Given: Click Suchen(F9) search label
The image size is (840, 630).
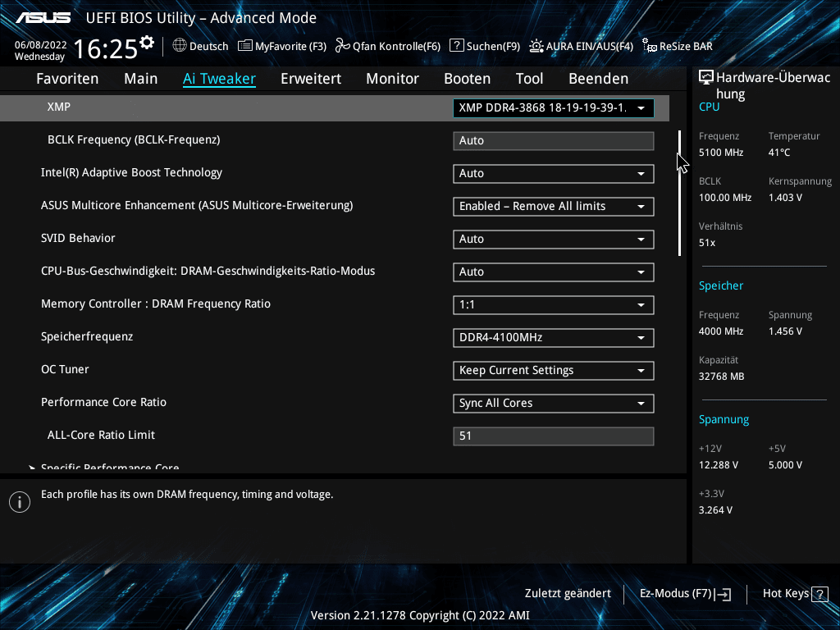Looking at the screenshot, I should [493, 47].
